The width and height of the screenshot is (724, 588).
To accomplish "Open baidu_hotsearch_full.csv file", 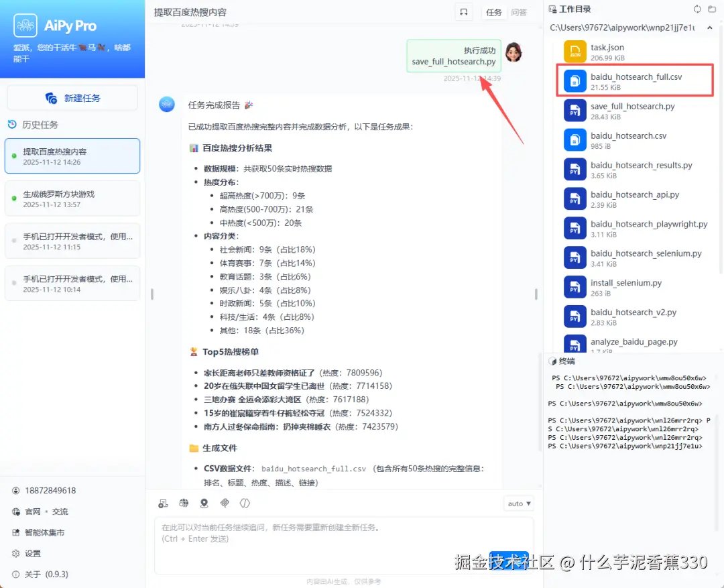I will coord(635,81).
